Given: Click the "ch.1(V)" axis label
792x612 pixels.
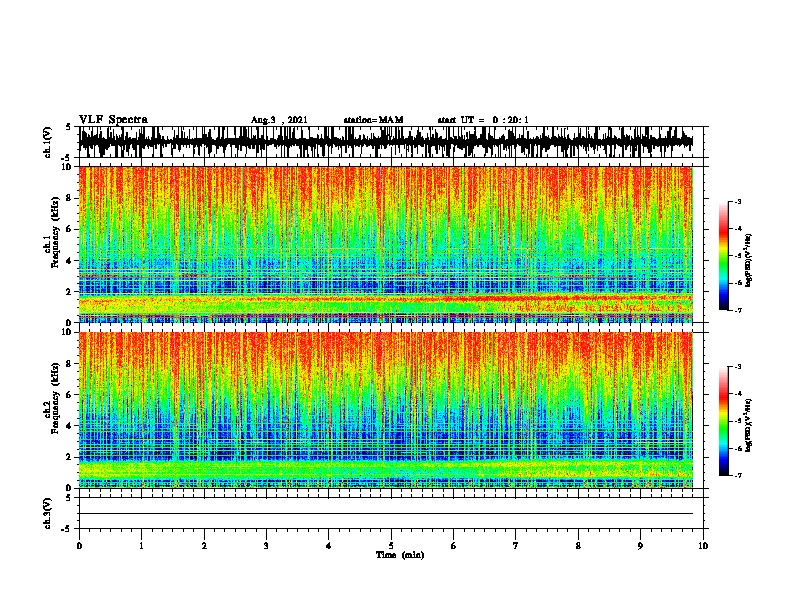Looking at the screenshot, I should pos(48,142).
